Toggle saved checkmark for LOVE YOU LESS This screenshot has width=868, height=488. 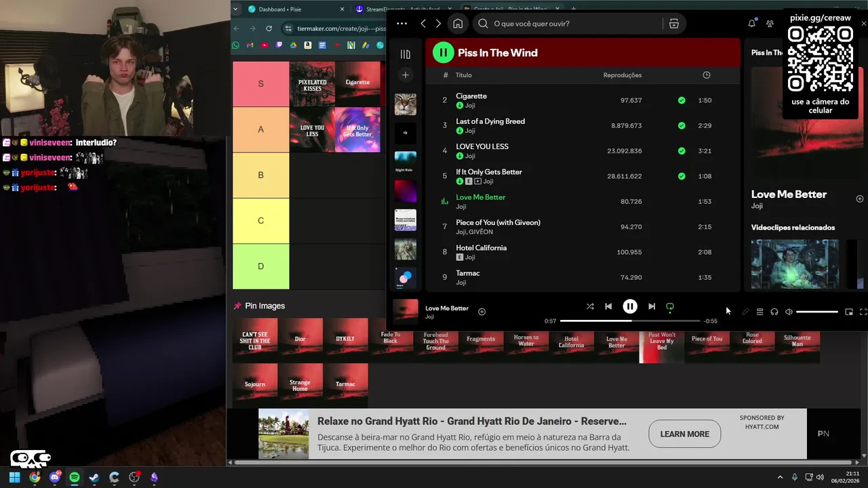[682, 151]
